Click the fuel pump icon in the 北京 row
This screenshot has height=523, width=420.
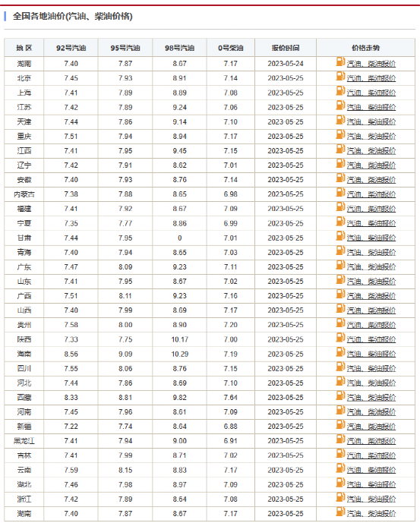(x=340, y=77)
